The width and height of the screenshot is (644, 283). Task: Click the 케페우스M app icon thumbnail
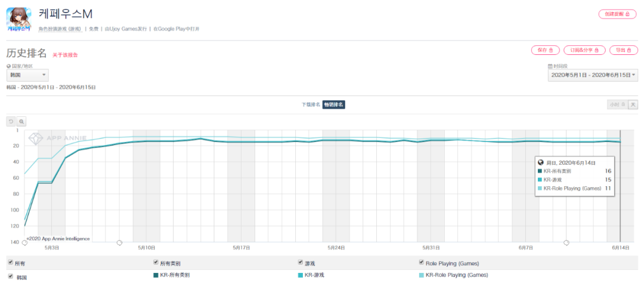coord(19,20)
